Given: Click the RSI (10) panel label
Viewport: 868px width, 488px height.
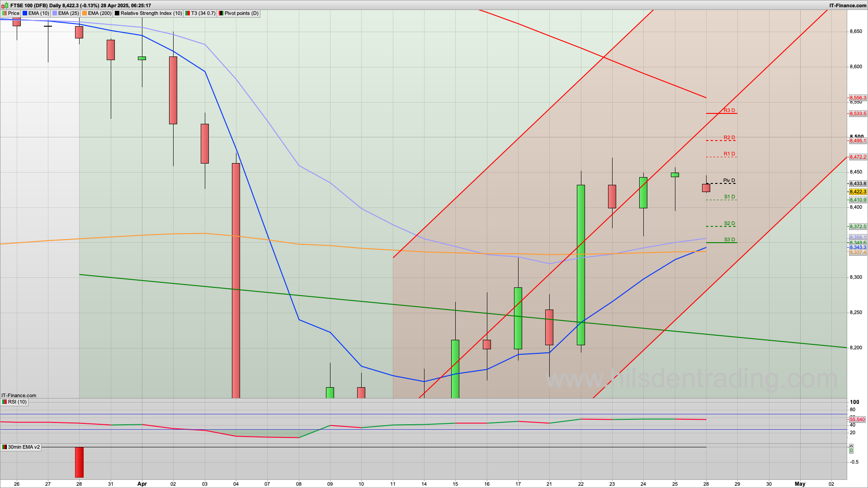Looking at the screenshot, I should (x=14, y=402).
